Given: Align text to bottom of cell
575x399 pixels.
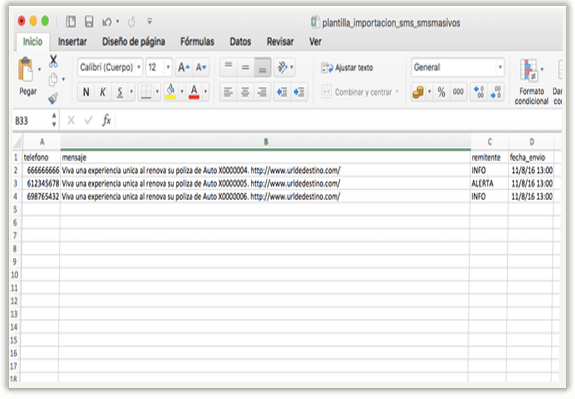Looking at the screenshot, I should point(262,67).
